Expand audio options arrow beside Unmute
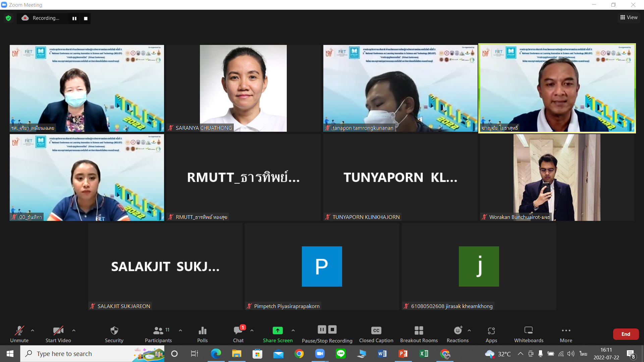This screenshot has width=644, height=362. [33, 330]
